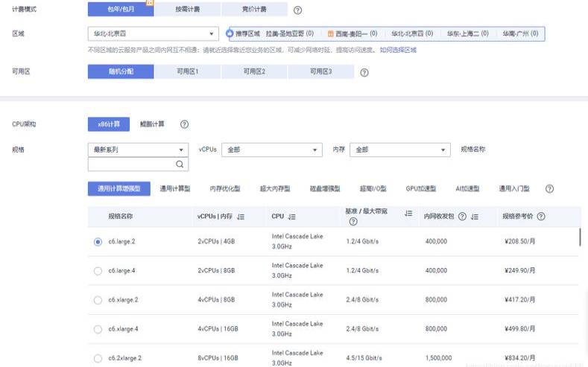Image resolution: width=588 pixels, height=367 pixels.
Task: Select c6.large.2 radio button
Action: 98,242
